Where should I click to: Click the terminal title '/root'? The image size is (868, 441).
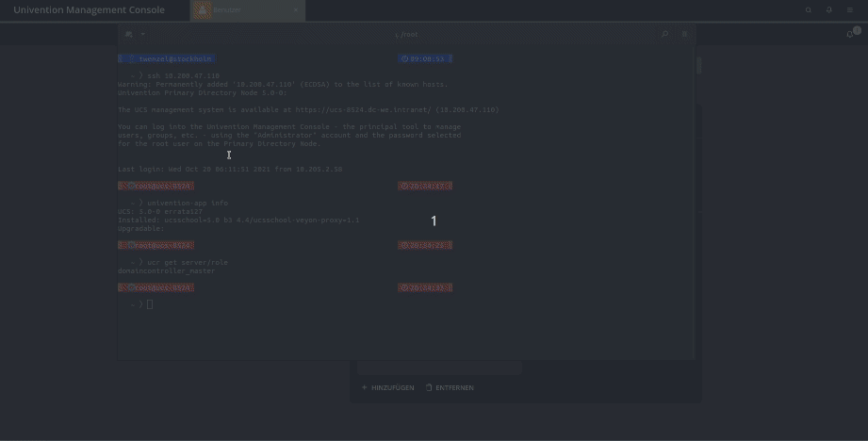(x=407, y=35)
